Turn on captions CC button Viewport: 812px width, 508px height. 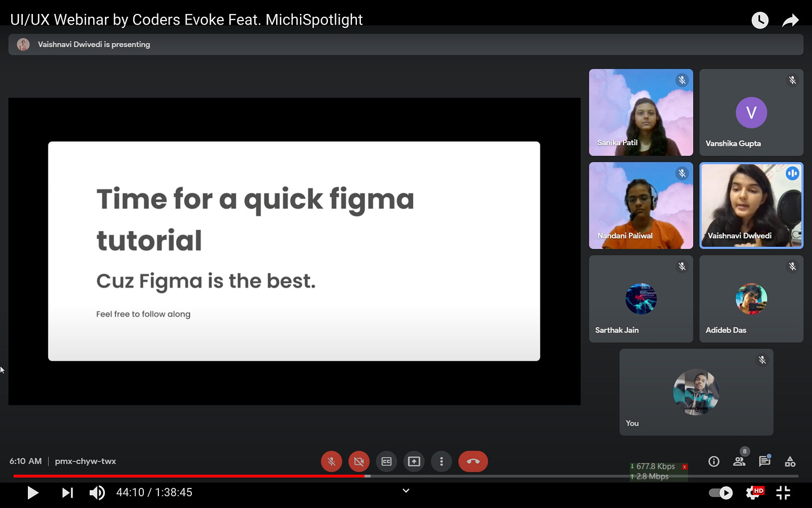[386, 462]
